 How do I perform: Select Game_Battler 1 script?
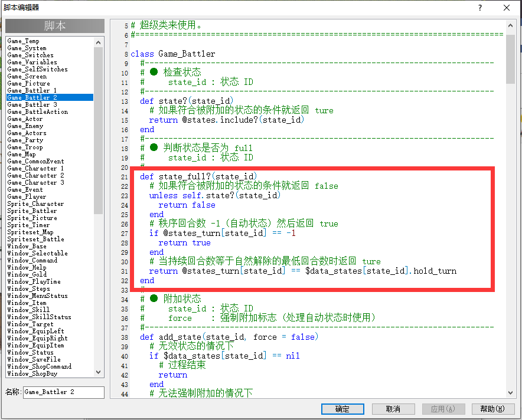coord(32,90)
